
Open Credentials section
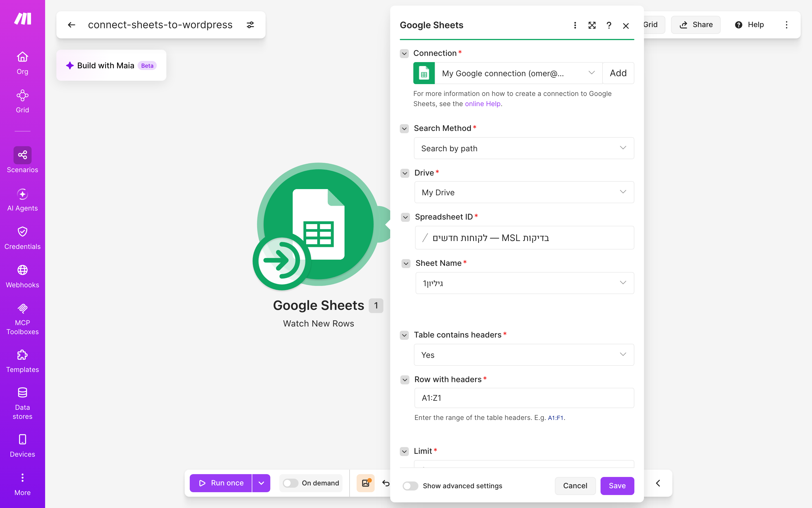point(23,238)
